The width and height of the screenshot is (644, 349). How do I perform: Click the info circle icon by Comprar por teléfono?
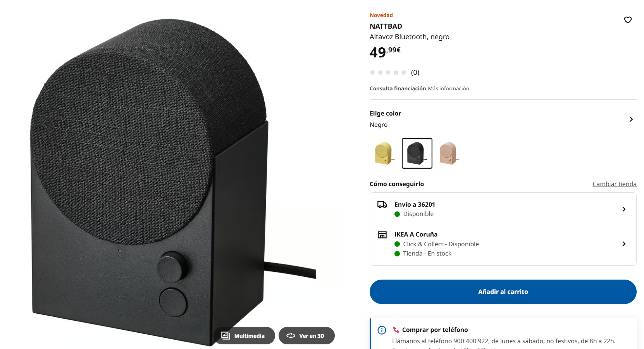pyautogui.click(x=382, y=330)
